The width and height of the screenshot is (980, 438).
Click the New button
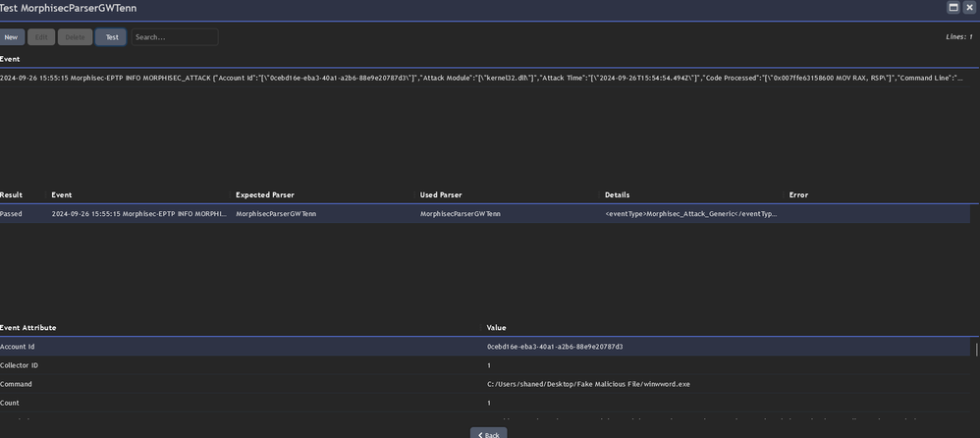tap(11, 37)
